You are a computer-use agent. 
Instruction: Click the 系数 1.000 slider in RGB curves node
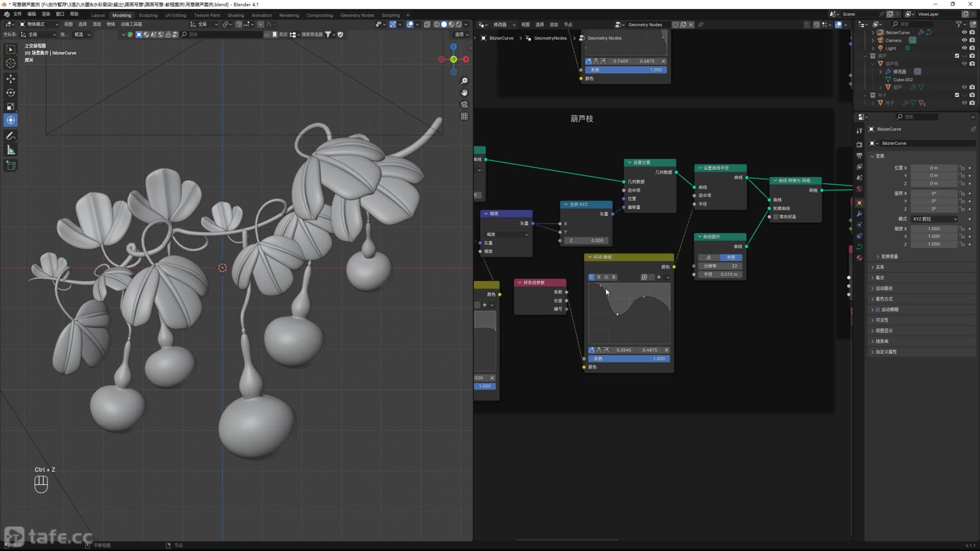click(x=629, y=359)
